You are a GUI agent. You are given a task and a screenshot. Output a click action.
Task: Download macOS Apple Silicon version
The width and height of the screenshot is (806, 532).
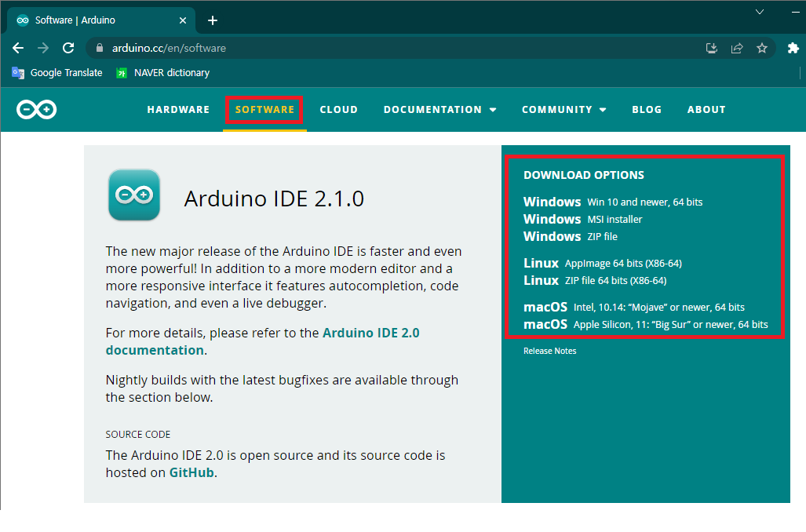tap(646, 325)
